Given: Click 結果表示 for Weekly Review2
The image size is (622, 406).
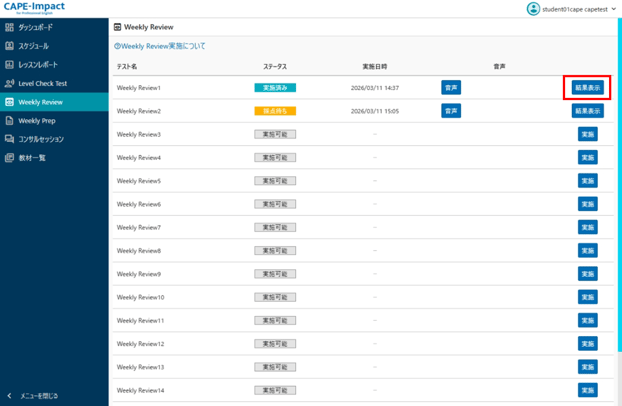Looking at the screenshot, I should point(587,111).
